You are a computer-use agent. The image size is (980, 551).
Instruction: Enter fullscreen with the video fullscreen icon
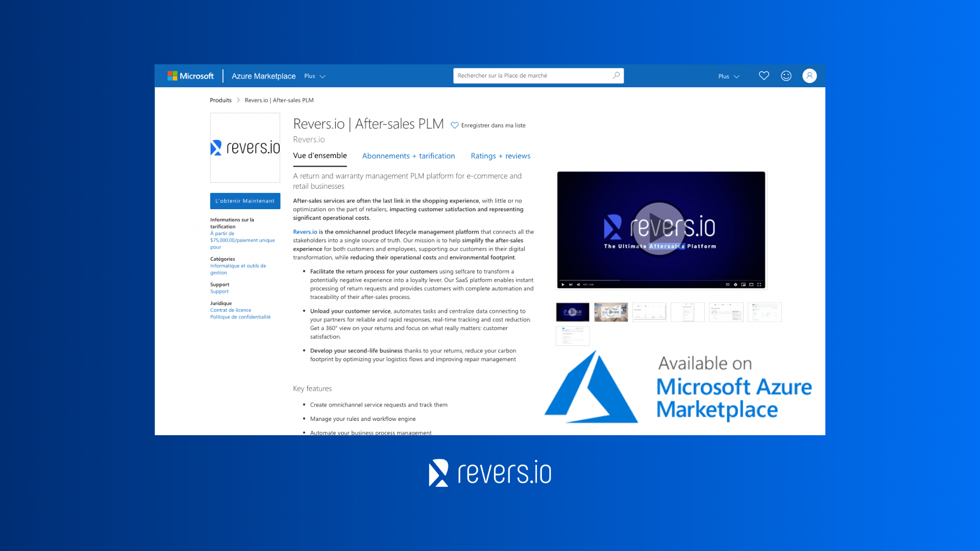coord(759,285)
